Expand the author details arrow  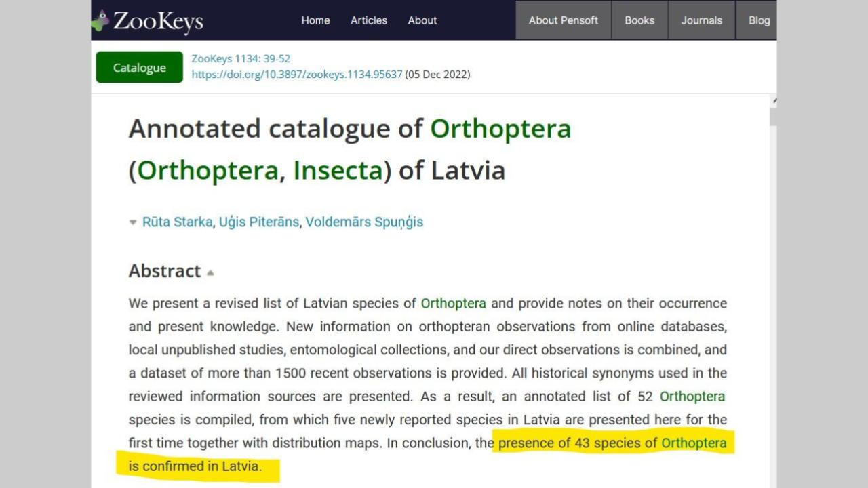pos(133,222)
